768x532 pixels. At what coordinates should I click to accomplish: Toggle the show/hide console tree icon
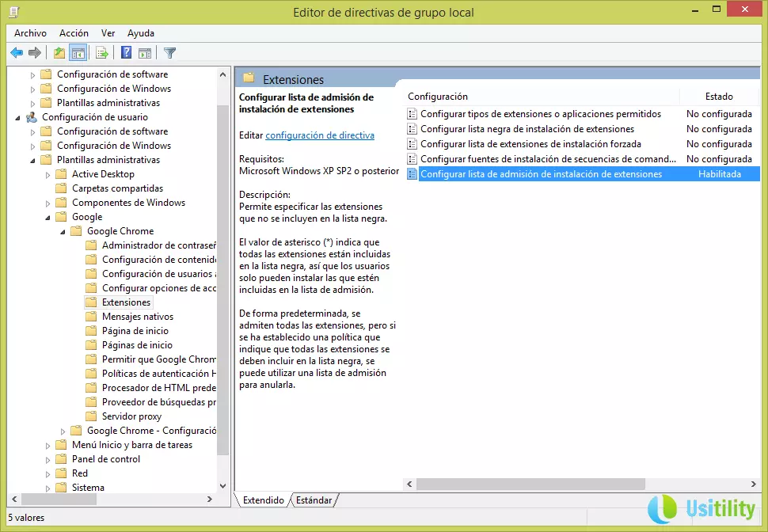(78, 53)
